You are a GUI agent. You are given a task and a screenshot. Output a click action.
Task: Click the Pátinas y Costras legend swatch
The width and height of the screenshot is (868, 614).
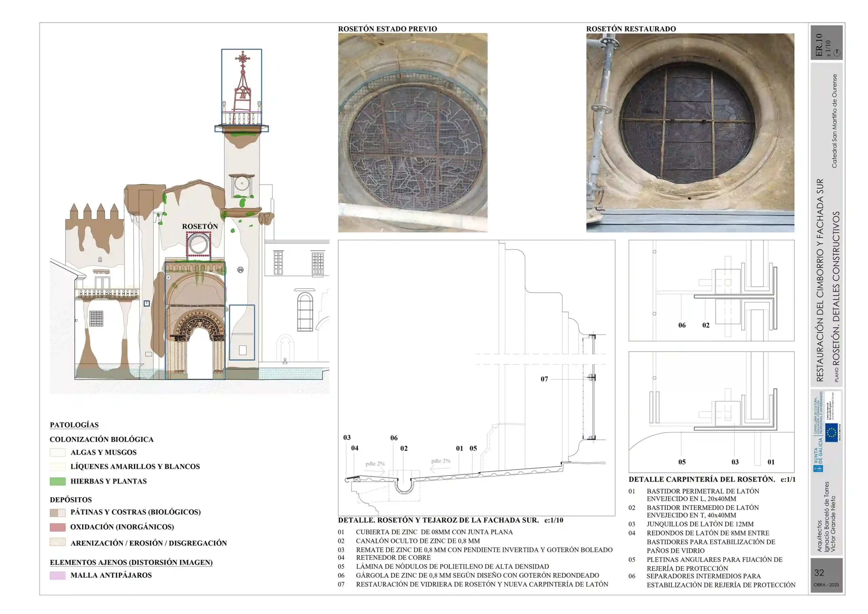click(57, 513)
